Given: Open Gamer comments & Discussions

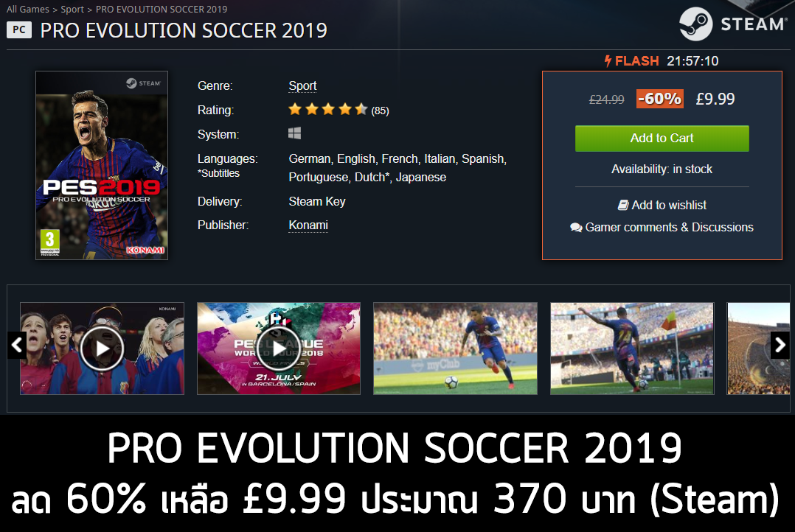Looking at the screenshot, I should click(x=670, y=228).
